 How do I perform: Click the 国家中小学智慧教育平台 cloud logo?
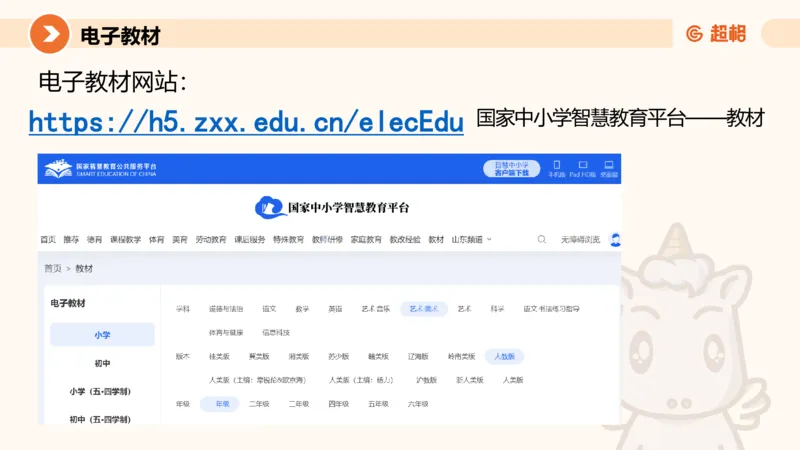pos(332,208)
